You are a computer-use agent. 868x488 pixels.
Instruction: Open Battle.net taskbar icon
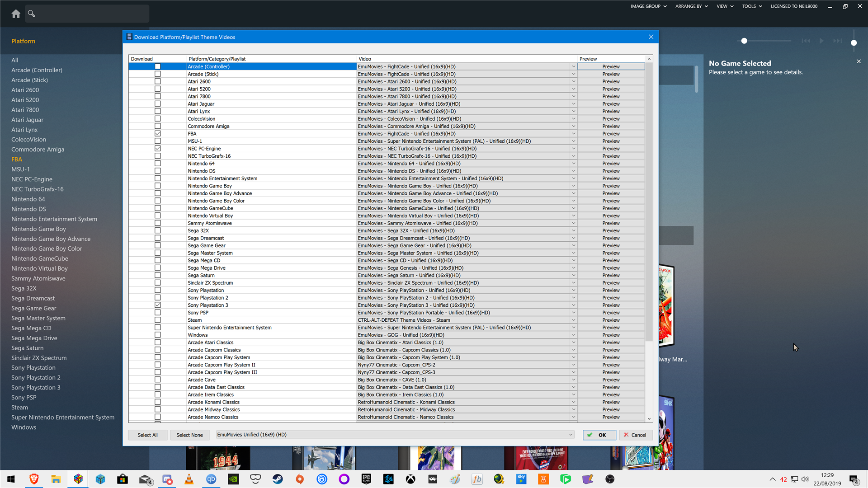click(388, 479)
